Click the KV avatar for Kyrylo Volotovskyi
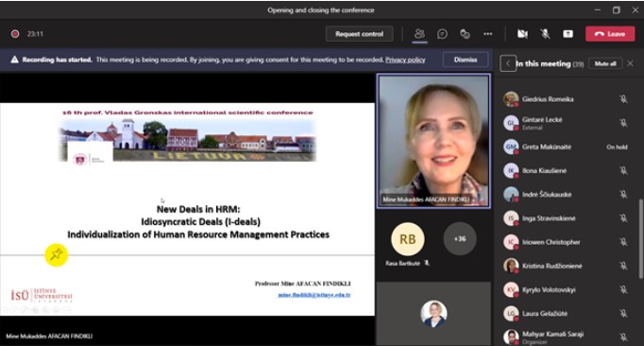 pyautogui.click(x=511, y=289)
